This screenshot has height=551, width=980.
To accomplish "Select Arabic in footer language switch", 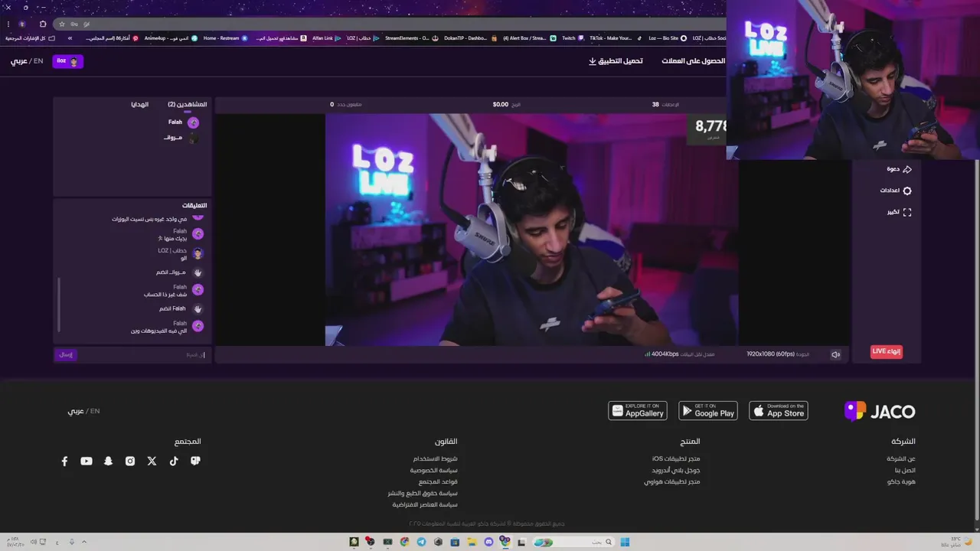I will point(75,411).
